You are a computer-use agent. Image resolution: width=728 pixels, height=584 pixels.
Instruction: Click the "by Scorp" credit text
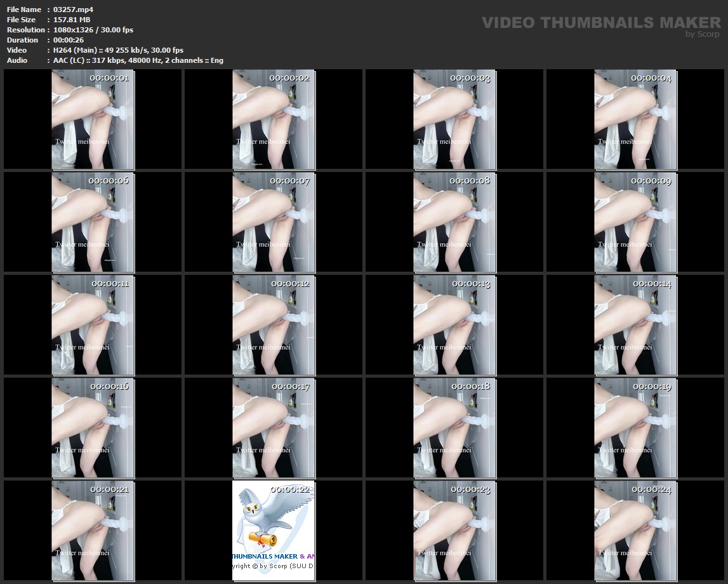point(702,34)
